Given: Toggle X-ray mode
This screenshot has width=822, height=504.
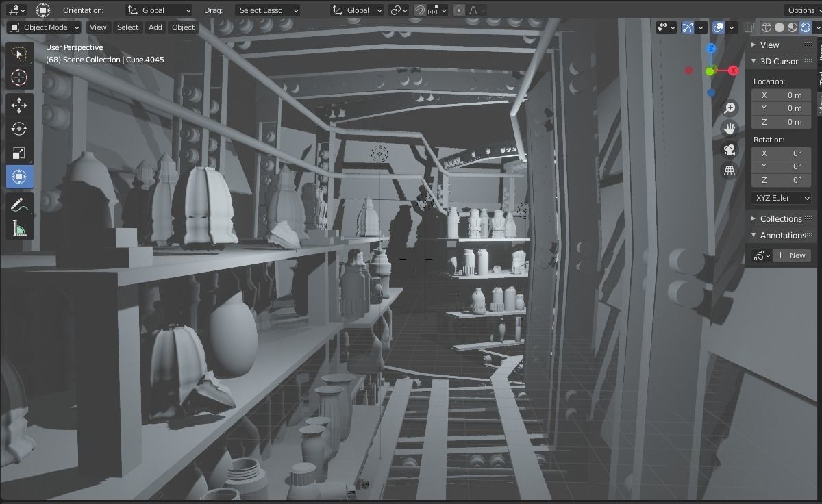Looking at the screenshot, I should coord(749,27).
